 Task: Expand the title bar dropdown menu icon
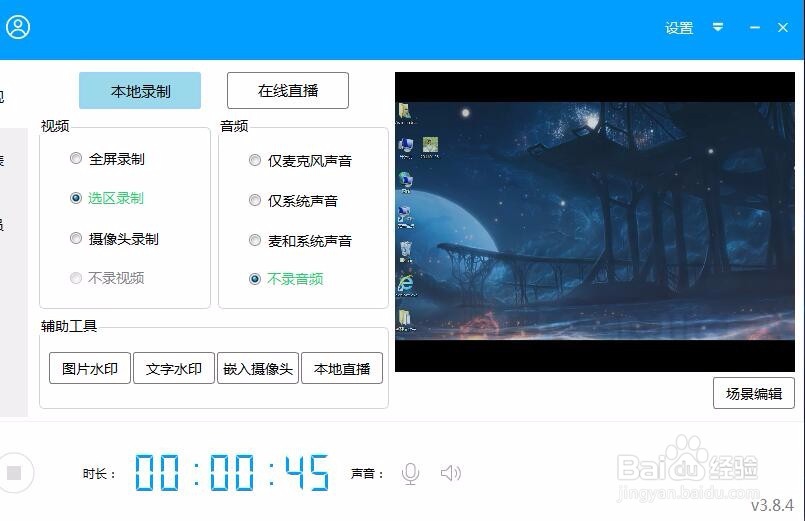coord(718,27)
